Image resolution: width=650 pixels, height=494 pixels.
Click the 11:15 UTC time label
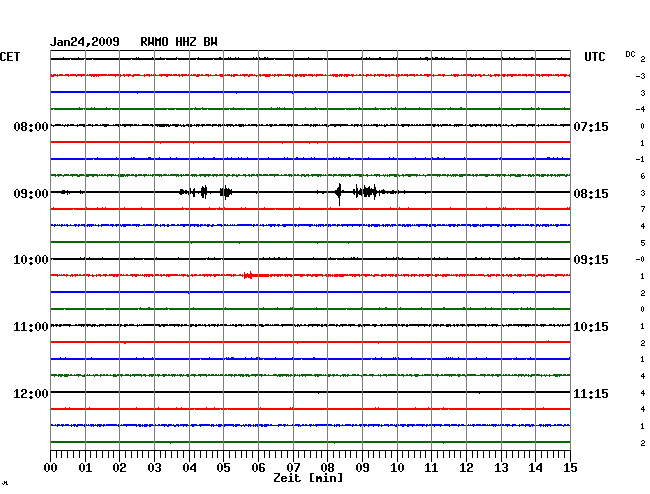pos(591,393)
